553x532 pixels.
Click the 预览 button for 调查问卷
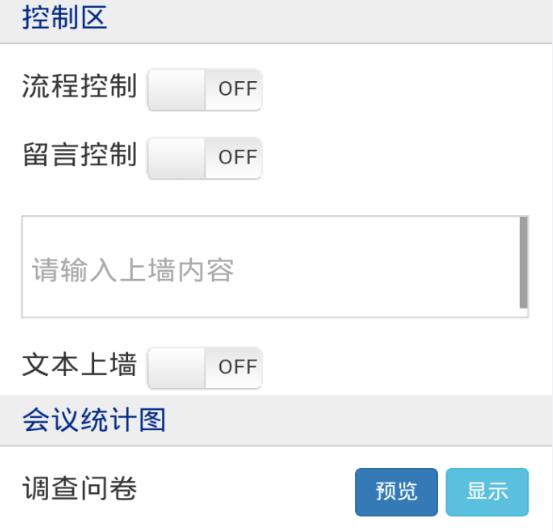(x=396, y=492)
